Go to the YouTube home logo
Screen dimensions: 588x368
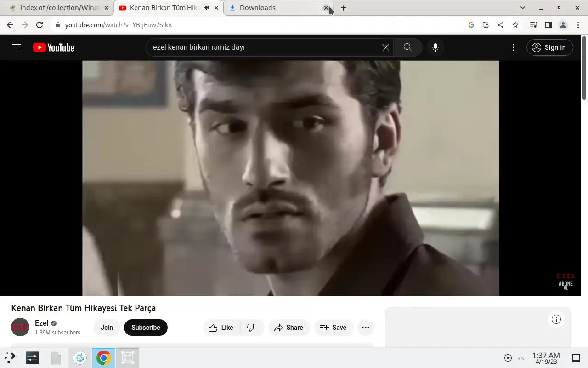pos(53,47)
